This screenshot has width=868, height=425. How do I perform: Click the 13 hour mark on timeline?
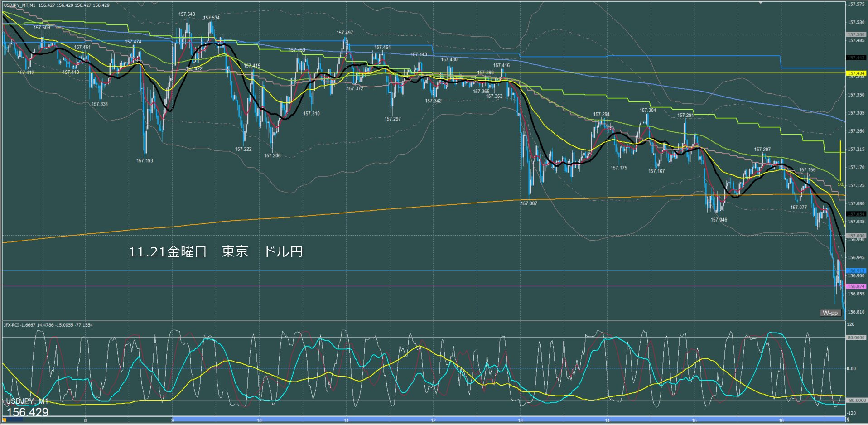520,420
